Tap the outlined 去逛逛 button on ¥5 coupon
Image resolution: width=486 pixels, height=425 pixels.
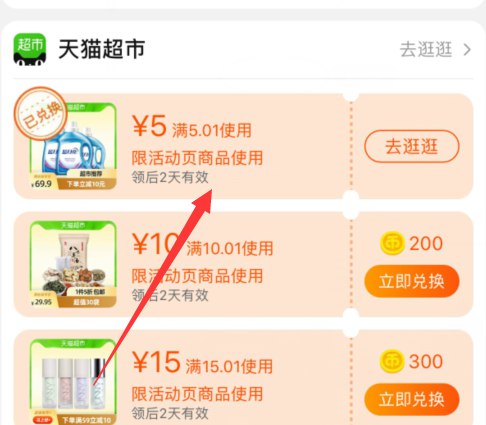click(412, 146)
